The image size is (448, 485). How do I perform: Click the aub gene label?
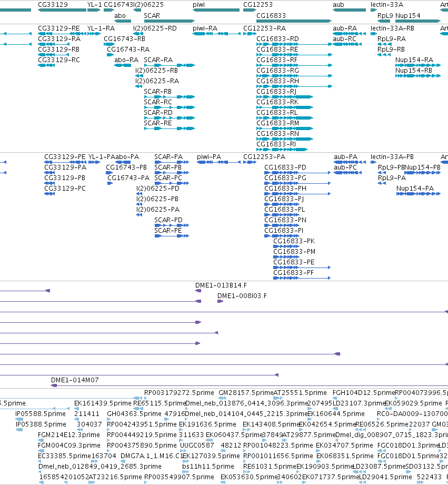[339, 5]
